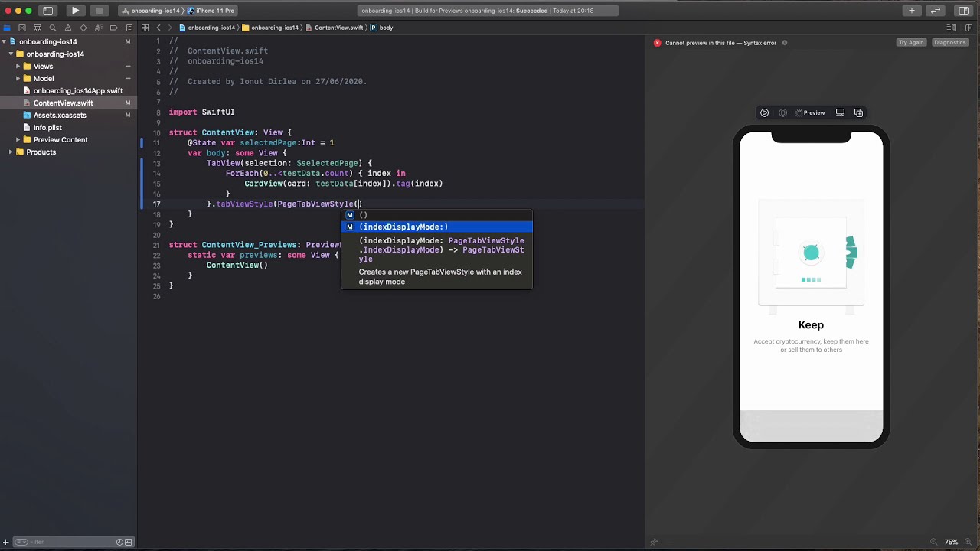980x551 pixels.
Task: Run the project with the play button
Action: coord(75,11)
